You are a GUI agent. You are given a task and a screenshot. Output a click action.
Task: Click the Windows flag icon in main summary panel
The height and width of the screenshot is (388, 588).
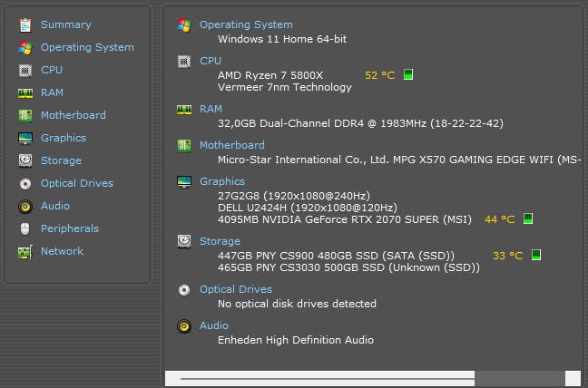coord(183,25)
